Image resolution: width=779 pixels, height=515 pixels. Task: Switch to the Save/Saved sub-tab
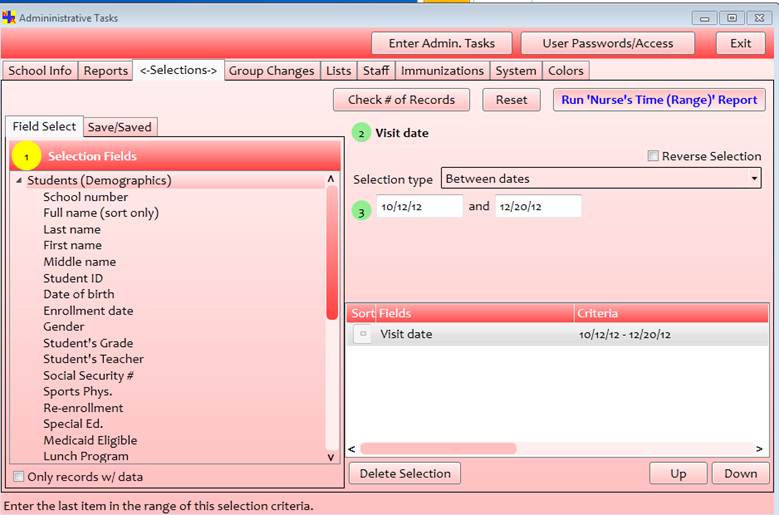[x=120, y=127]
